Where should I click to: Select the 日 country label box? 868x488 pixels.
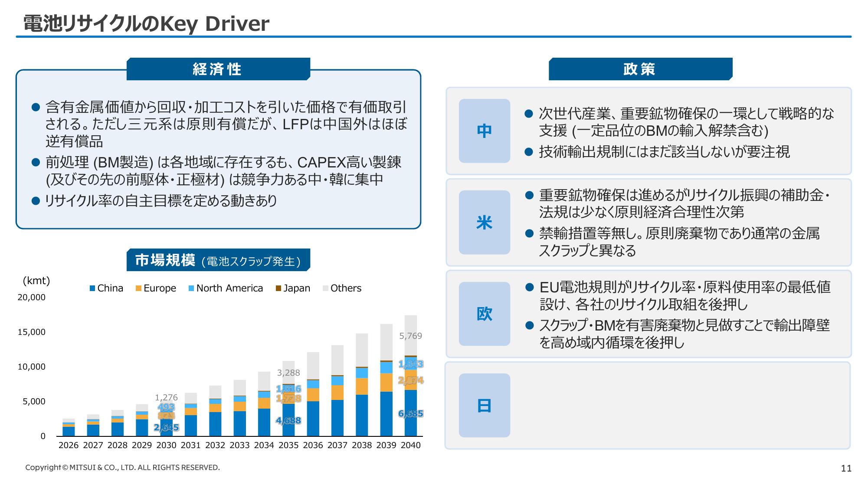coord(484,405)
